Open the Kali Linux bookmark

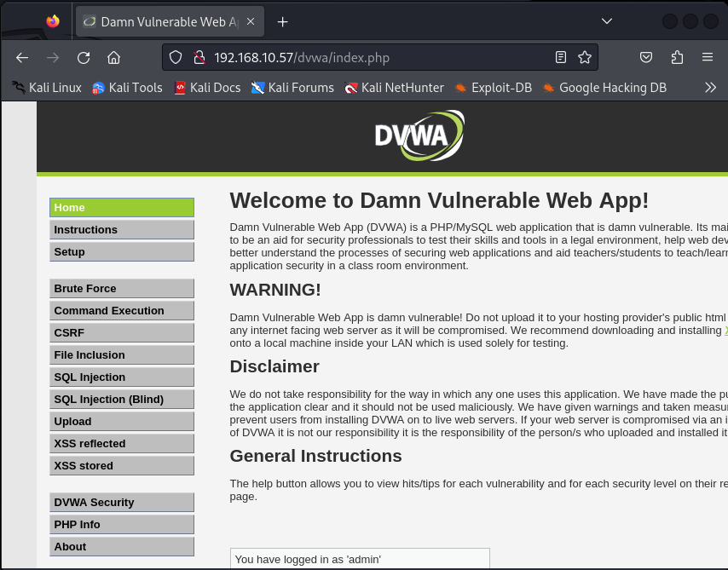pos(46,87)
